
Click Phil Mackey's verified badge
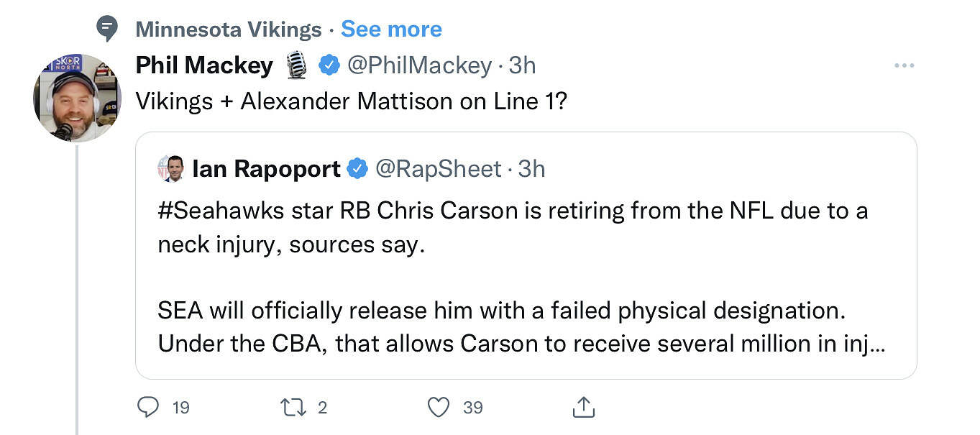329,65
